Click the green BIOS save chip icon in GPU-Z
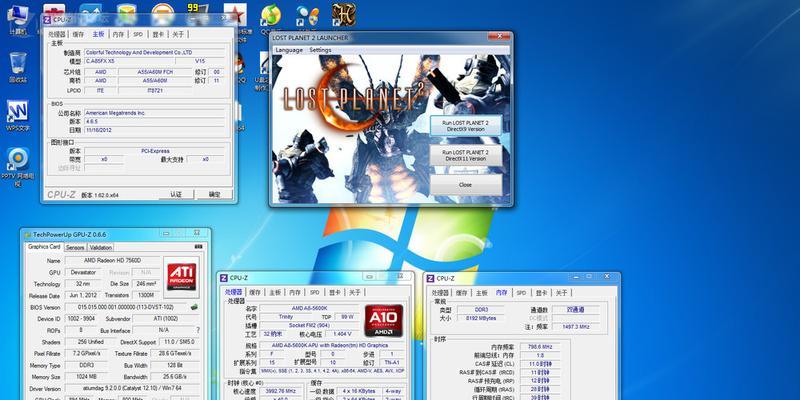This screenshot has width=800, height=400. tap(194, 307)
